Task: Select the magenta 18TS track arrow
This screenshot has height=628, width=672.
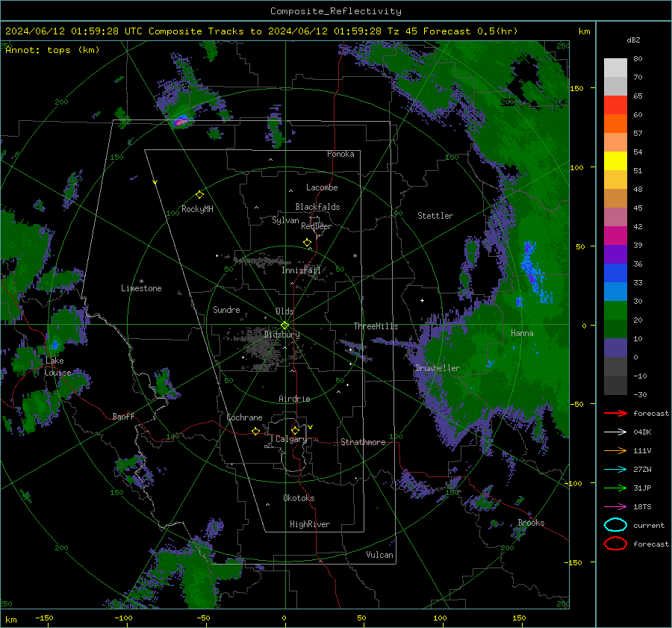Action: pos(615,507)
